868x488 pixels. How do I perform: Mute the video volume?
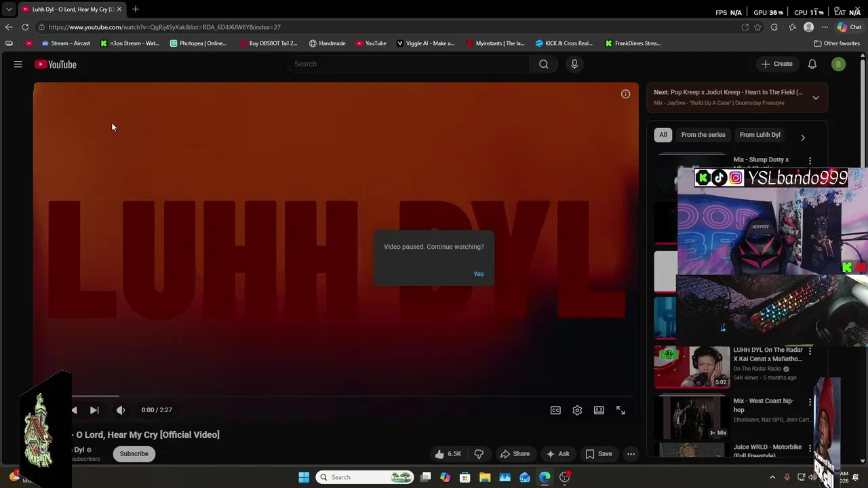[121, 410]
